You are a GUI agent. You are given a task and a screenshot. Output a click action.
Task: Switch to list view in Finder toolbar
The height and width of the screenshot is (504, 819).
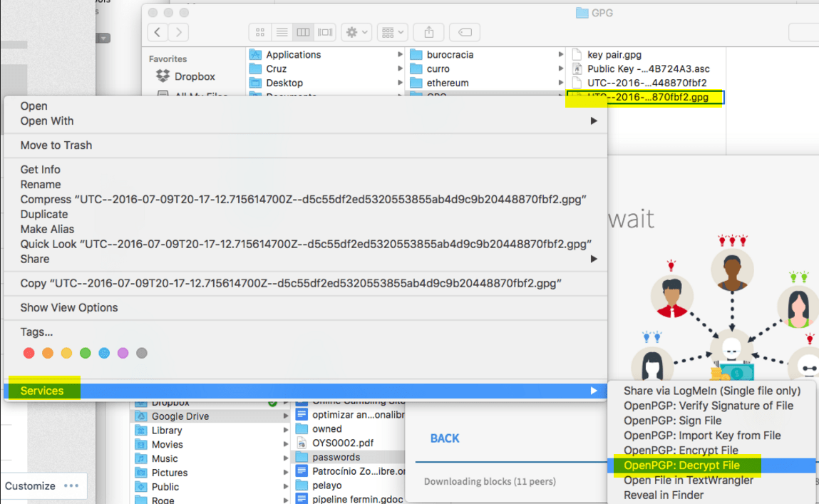(x=282, y=32)
